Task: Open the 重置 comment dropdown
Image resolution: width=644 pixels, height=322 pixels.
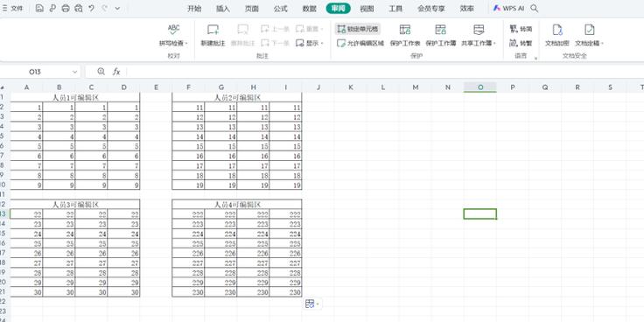Action: tap(310, 29)
